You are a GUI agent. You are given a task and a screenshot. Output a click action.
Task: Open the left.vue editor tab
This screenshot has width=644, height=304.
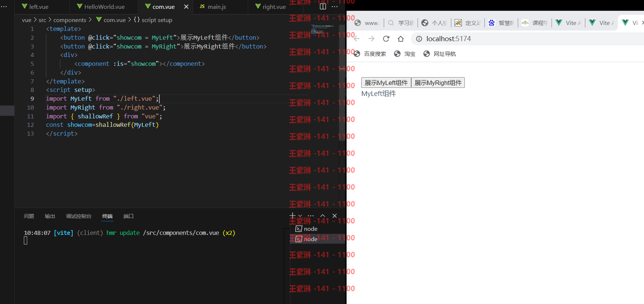35,7
